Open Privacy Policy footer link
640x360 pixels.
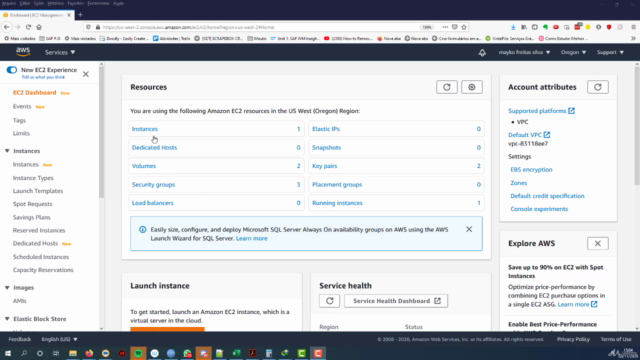coord(573,339)
